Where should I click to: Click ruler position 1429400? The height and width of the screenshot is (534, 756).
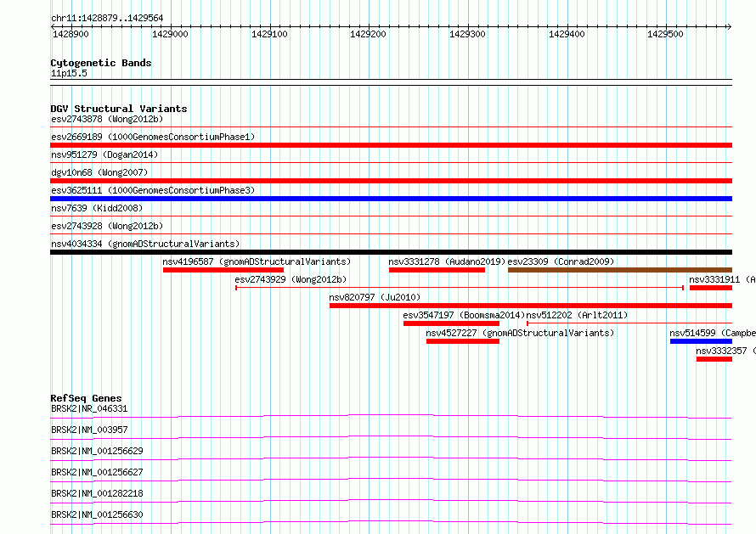click(x=567, y=34)
